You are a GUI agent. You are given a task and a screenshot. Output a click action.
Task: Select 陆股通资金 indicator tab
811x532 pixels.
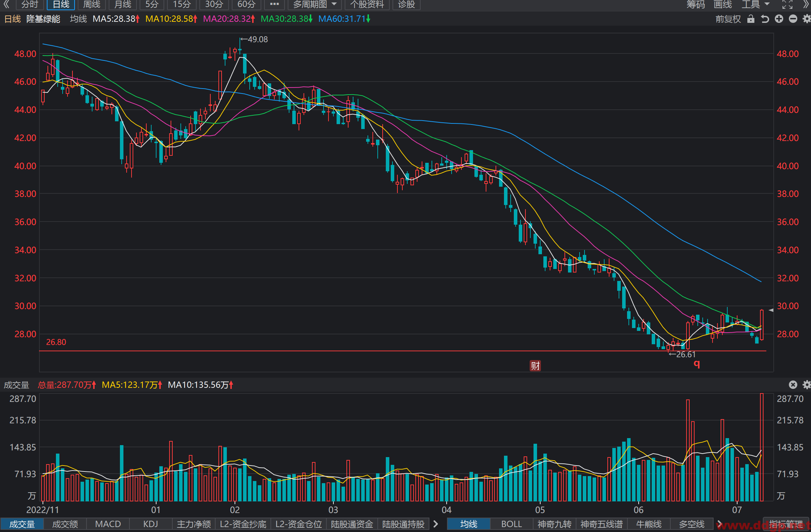(x=352, y=524)
